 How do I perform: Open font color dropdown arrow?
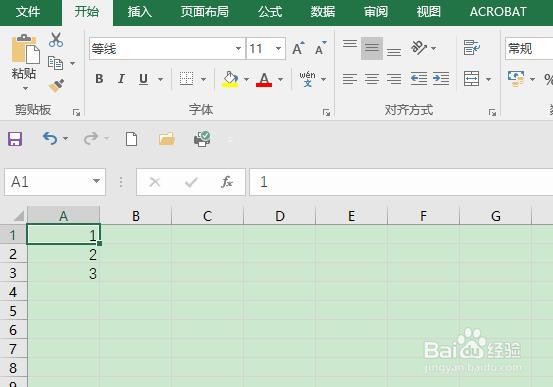click(280, 79)
